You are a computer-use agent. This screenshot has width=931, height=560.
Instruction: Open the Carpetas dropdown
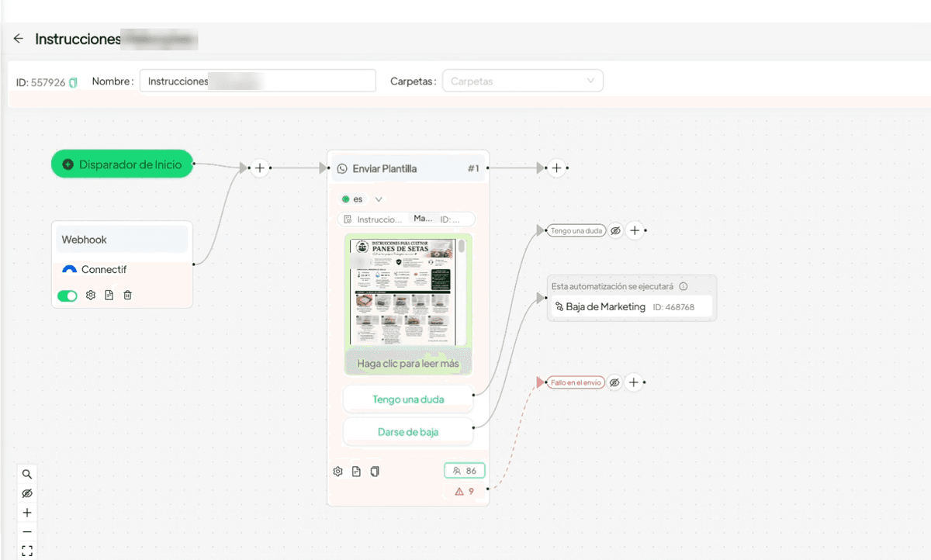[x=522, y=81]
